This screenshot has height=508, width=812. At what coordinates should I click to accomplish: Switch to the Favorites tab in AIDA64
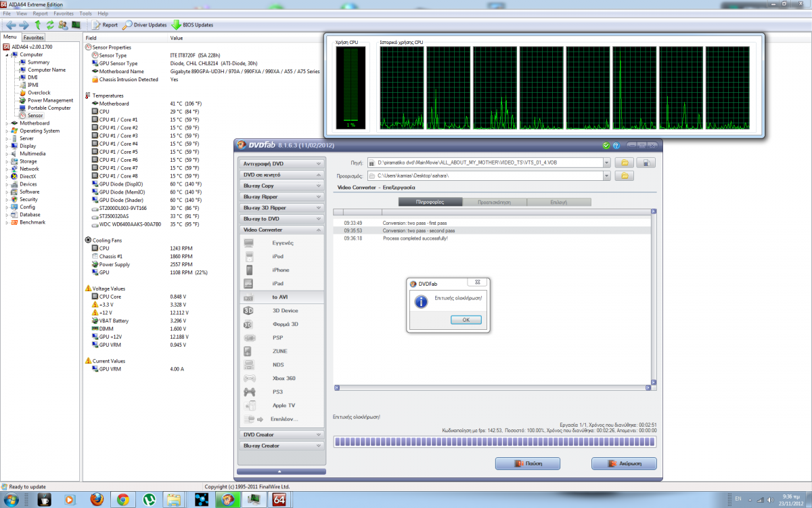(x=34, y=37)
